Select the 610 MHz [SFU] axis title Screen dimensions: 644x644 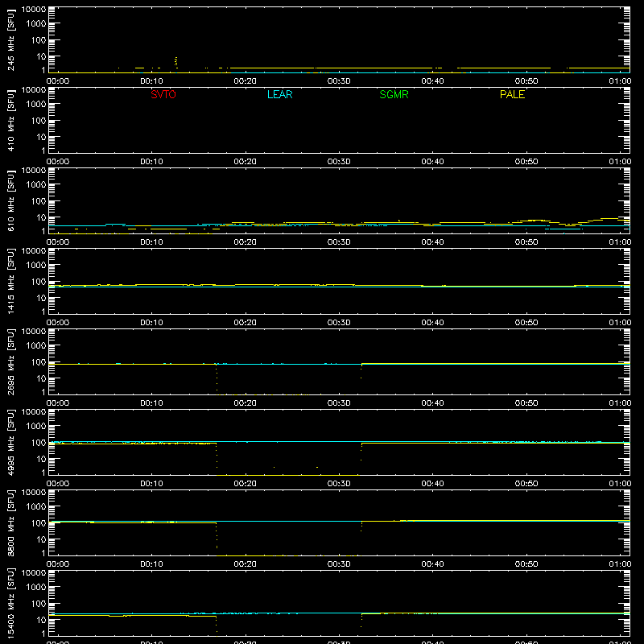click(x=10, y=201)
